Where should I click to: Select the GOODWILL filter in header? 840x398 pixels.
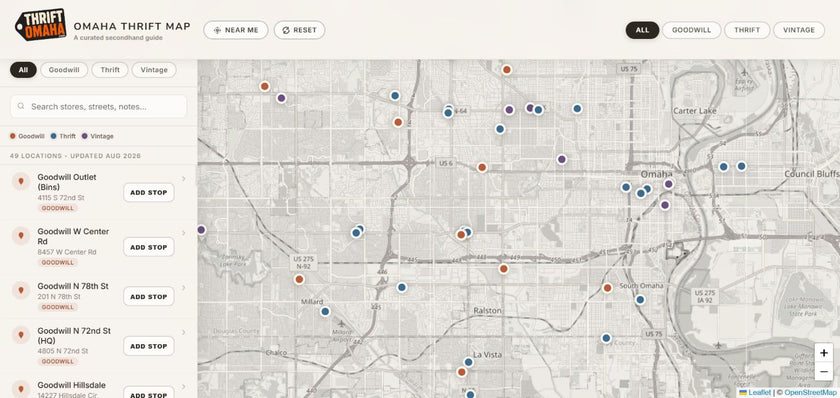[692, 30]
